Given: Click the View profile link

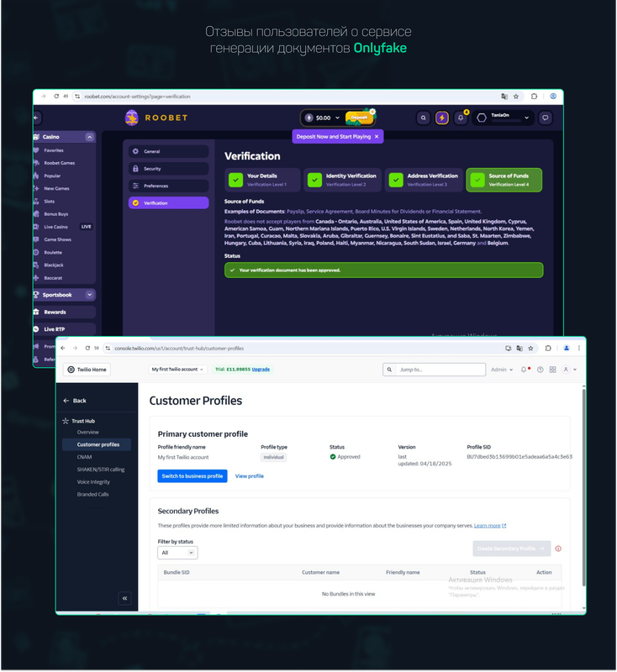Looking at the screenshot, I should [249, 475].
